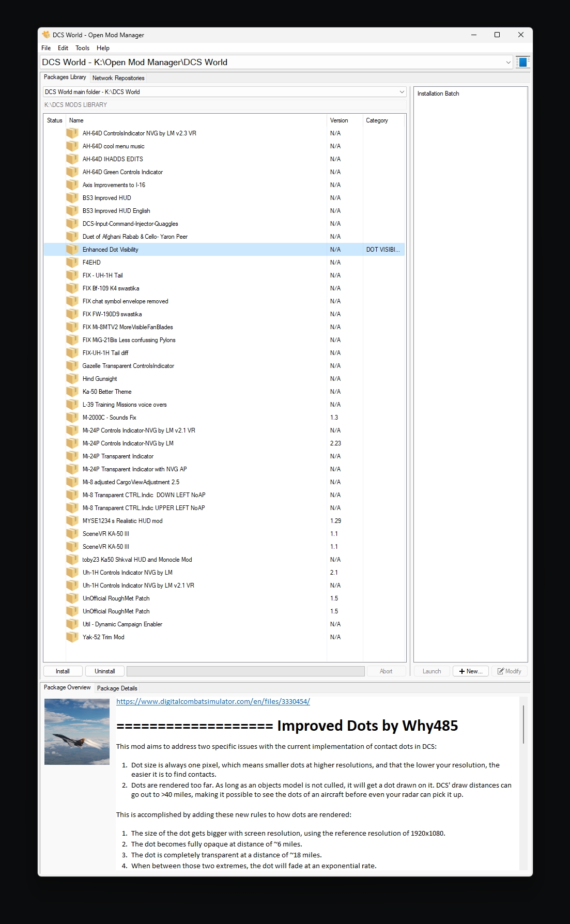Sort the list by the Name column header

tap(196, 120)
